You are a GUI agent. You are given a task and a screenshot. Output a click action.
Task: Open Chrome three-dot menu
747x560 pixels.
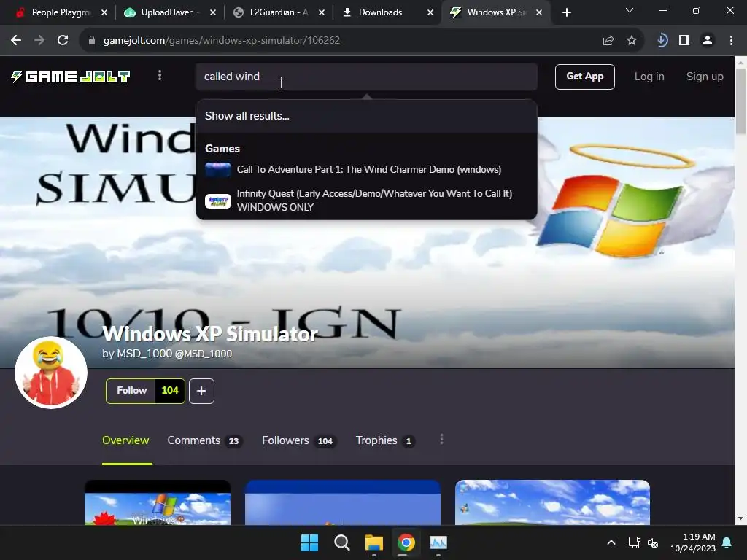[x=731, y=41]
